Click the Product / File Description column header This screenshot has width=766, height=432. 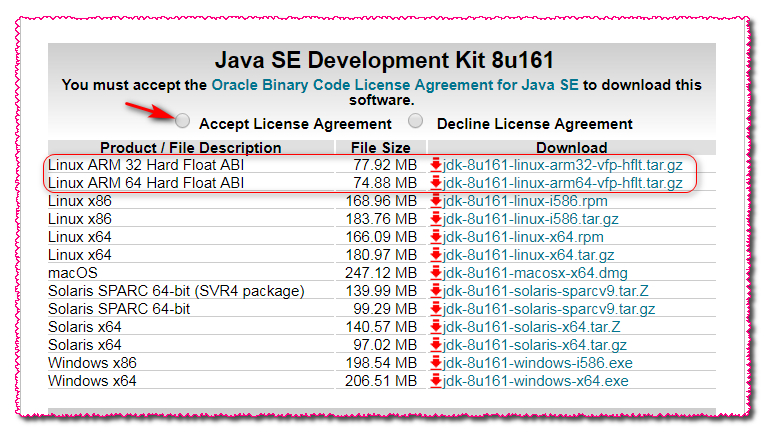coord(191,148)
